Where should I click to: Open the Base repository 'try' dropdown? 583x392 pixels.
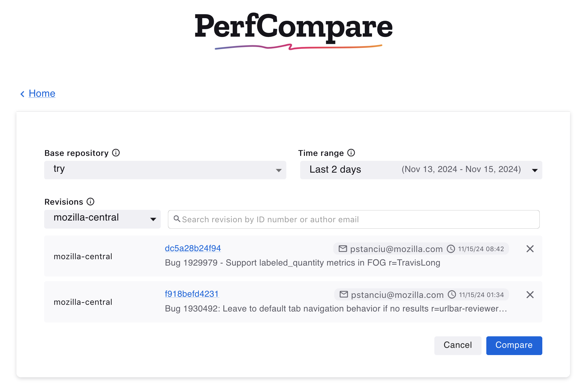(165, 170)
